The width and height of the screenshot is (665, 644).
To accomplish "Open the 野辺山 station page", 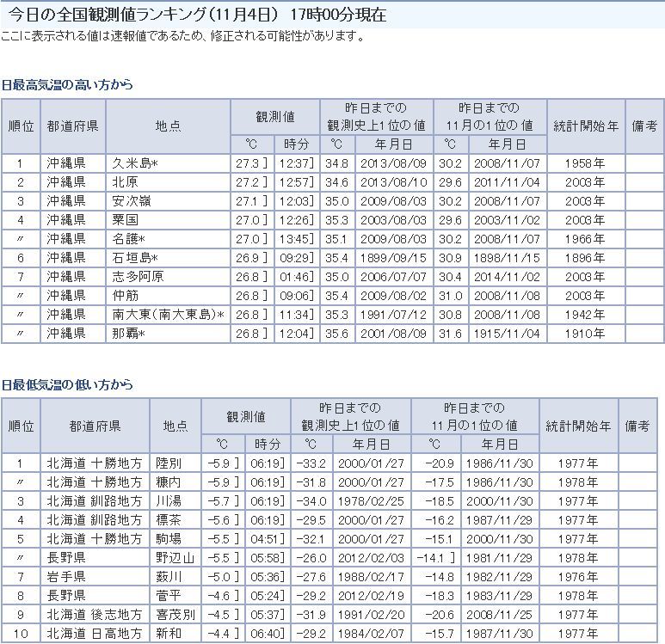I will 173,558.
